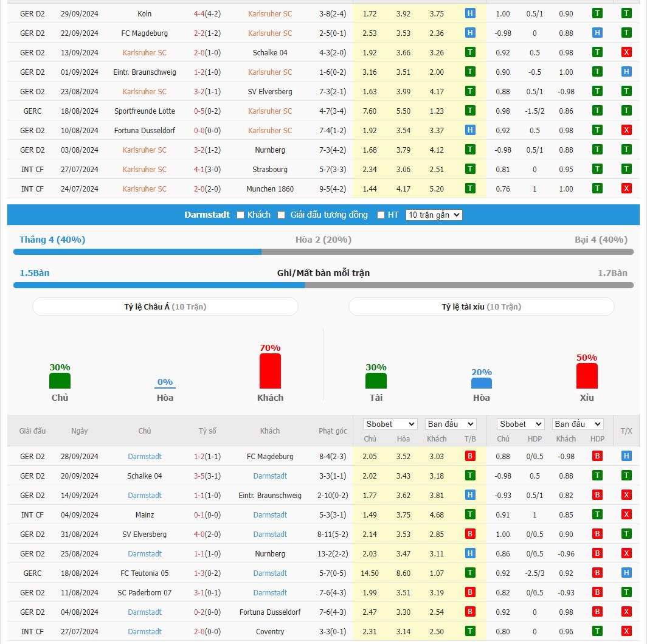This screenshot has width=647, height=644.
Task: Open the 10 trận gần dropdown
Action: [434, 215]
